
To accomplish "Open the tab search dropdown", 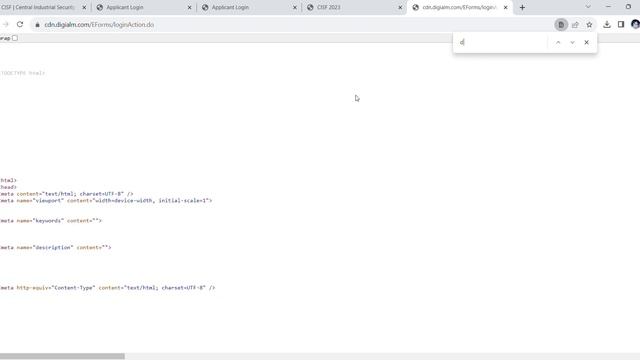I will [588, 7].
